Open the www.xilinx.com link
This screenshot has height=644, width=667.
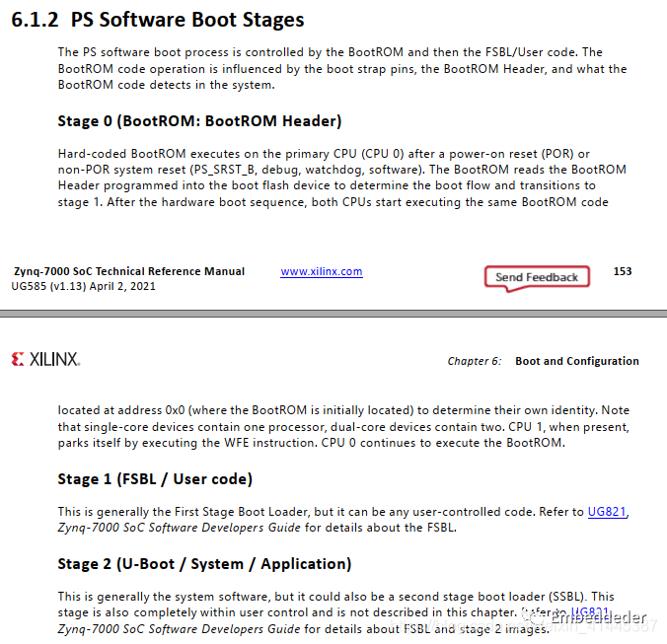pos(321,271)
